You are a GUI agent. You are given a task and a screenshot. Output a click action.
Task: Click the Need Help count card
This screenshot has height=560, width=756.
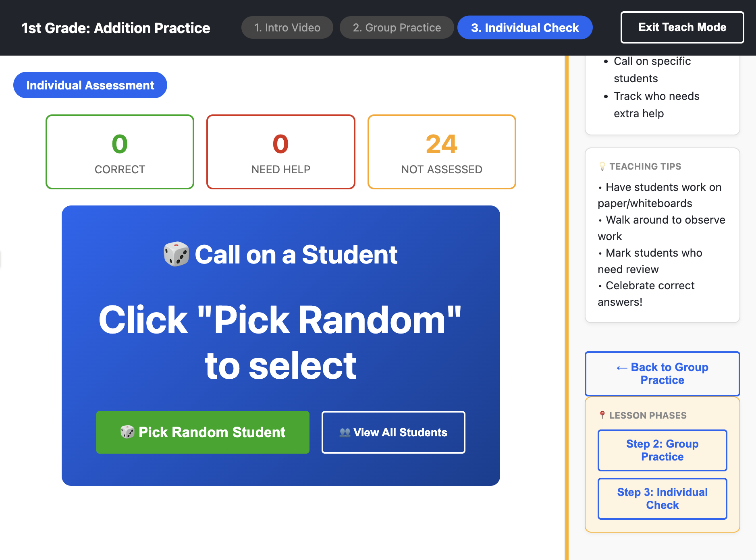[x=280, y=152]
